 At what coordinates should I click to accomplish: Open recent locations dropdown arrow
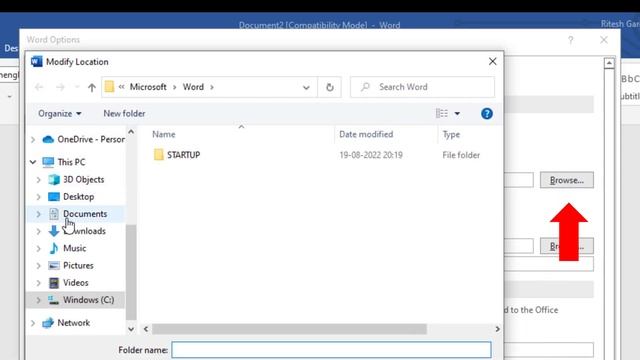[77, 87]
